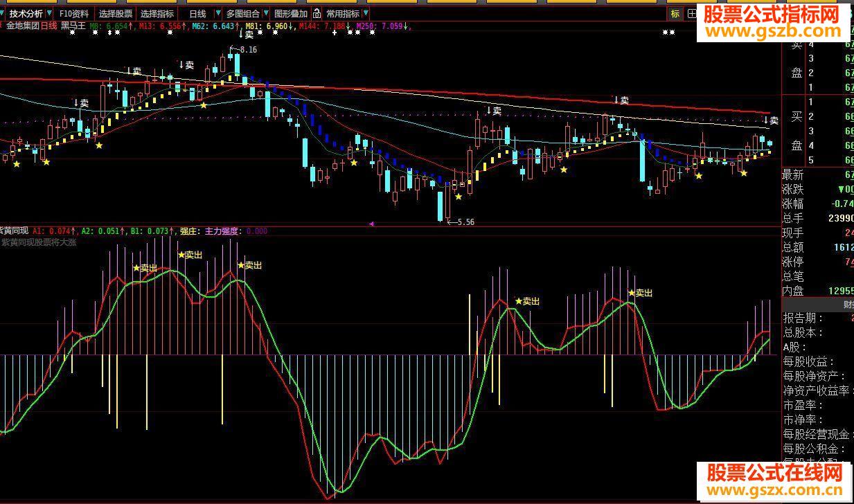854x504 pixels.
Task: Open the 选择指标 menu
Action: point(157,13)
